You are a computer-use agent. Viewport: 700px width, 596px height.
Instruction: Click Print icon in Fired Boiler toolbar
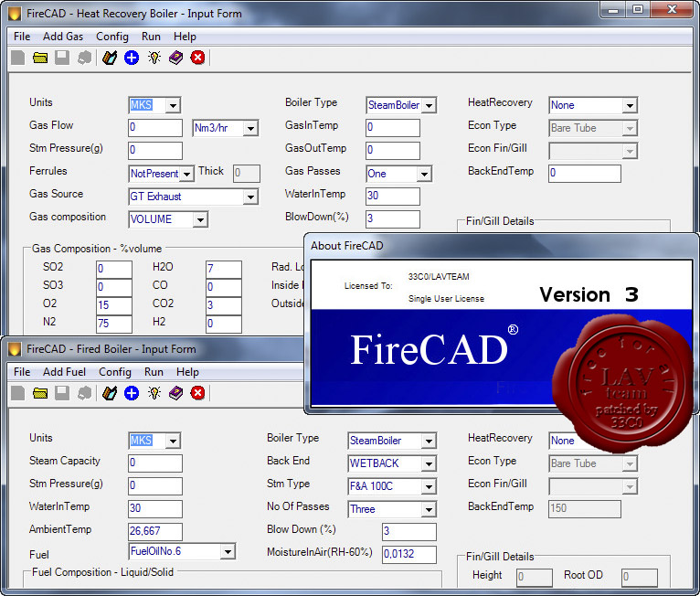(84, 393)
